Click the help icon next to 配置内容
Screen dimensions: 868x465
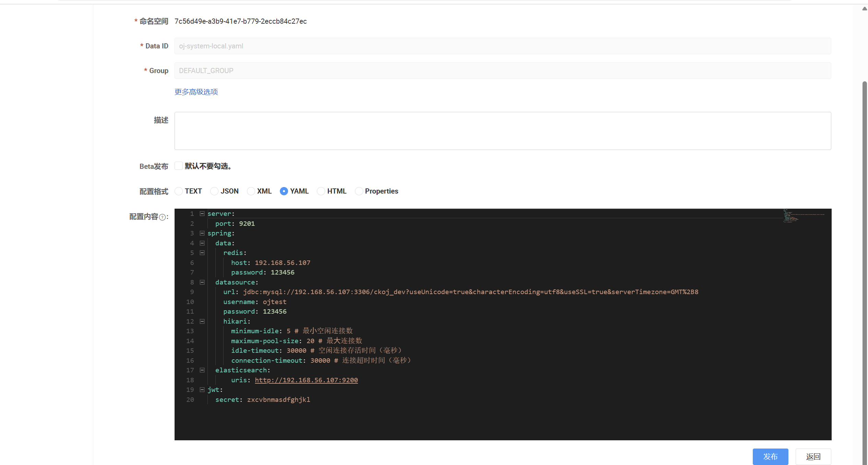point(163,217)
